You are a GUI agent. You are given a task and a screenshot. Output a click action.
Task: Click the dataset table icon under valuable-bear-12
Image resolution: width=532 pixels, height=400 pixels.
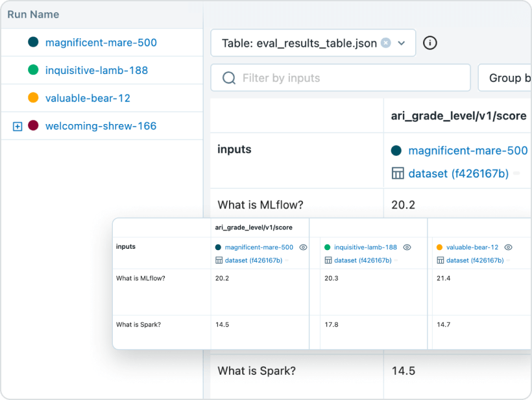tap(440, 260)
